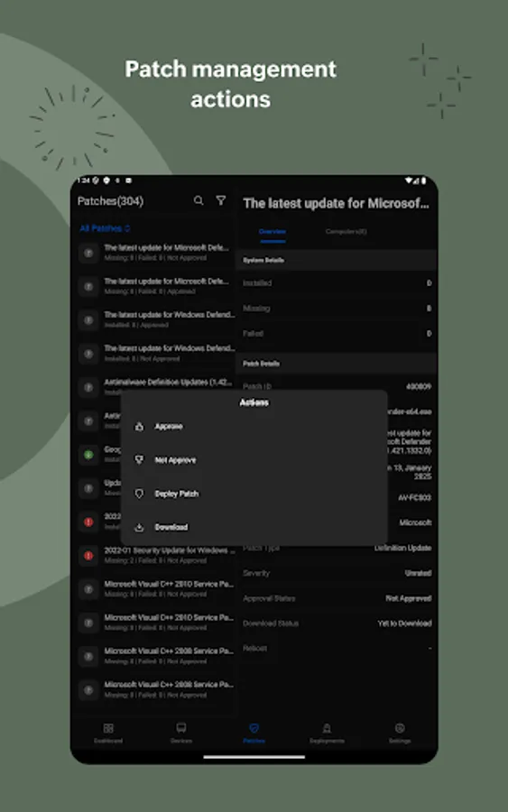Tap the patch title 'The latest update for Microsof...'
The height and width of the screenshot is (812, 508).
pos(336,204)
